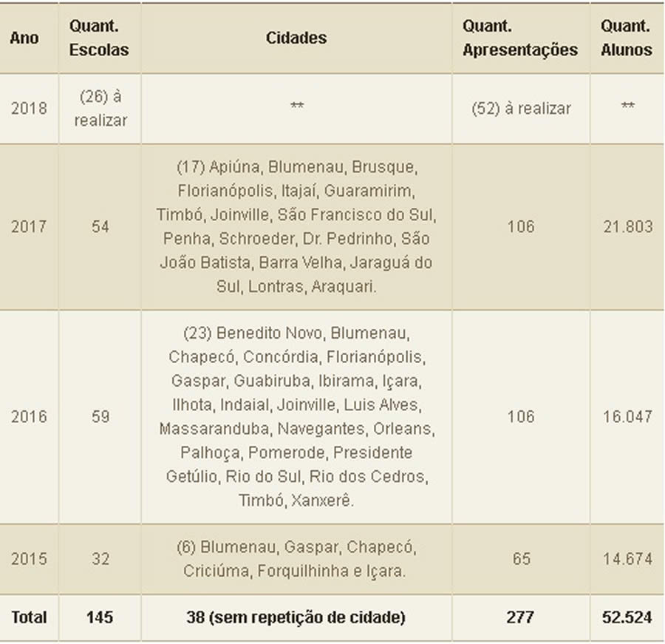
Task: Click the "Quant. Escolas" column header
Action: [99, 38]
